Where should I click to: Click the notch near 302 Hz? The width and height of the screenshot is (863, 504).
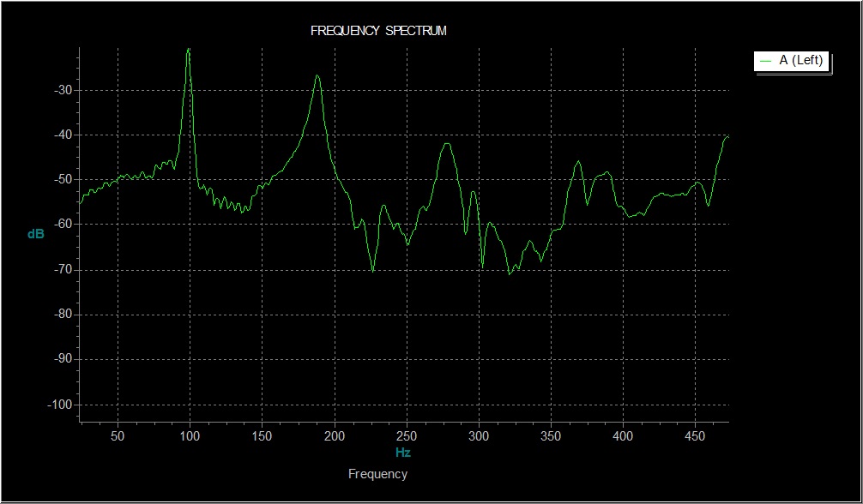pos(482,267)
